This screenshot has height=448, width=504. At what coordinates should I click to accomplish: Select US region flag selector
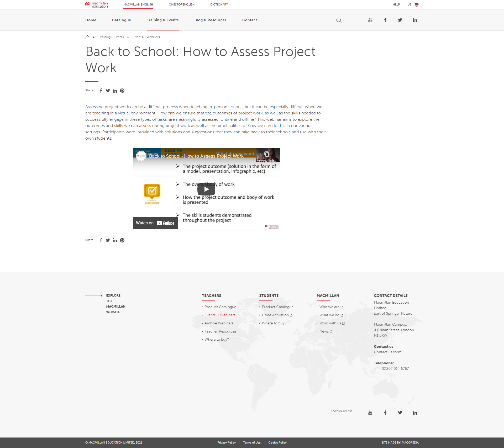[413, 4]
